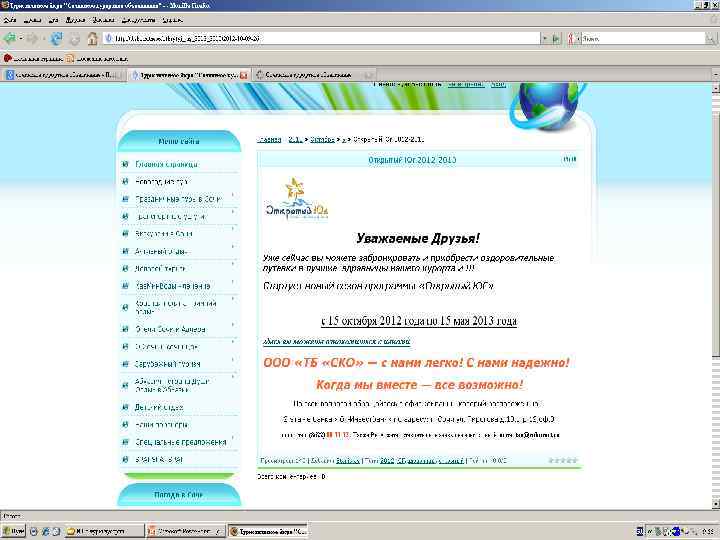Click the rating stars below the article

coord(563,460)
